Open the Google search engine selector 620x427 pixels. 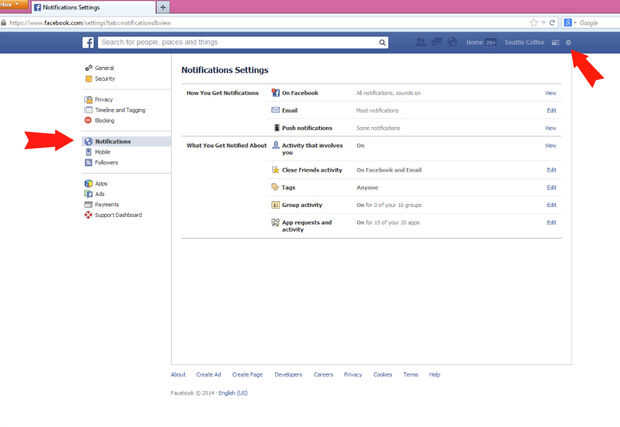569,23
